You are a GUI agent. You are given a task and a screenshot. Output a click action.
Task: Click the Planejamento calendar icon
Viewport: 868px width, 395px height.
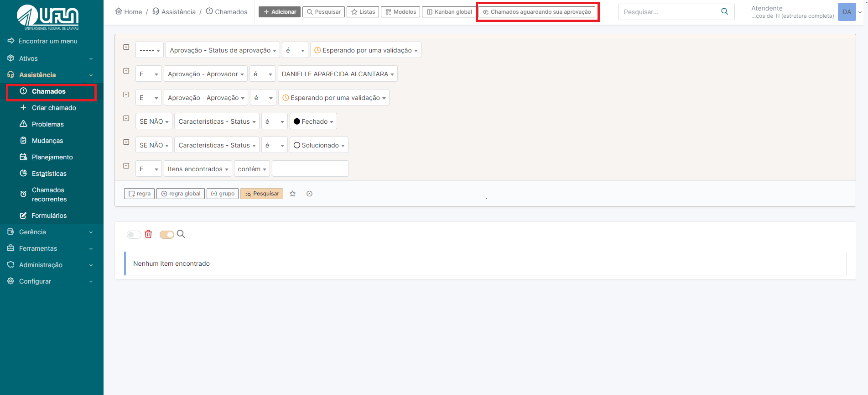point(23,157)
